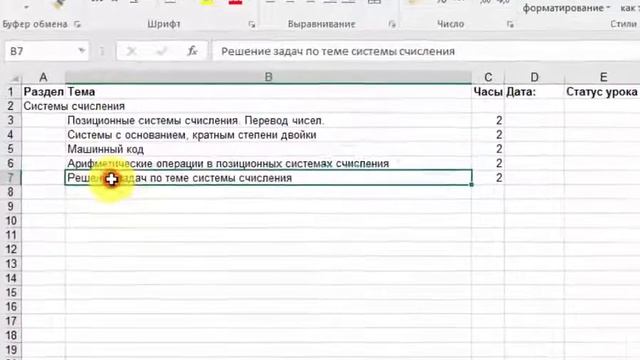Select hours value 2 in row 4
Image resolution: width=640 pixels, height=360 pixels.
[x=488, y=135]
